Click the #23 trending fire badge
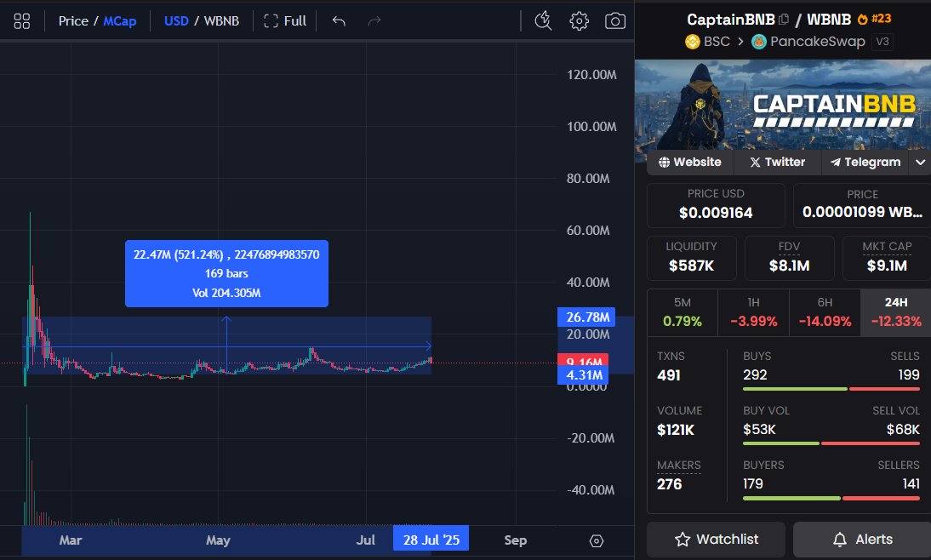Viewport: 931px width, 560px height. pyautogui.click(x=875, y=19)
